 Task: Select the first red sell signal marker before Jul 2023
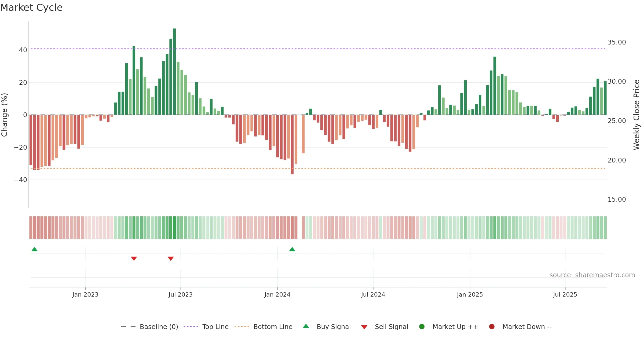[x=134, y=258]
